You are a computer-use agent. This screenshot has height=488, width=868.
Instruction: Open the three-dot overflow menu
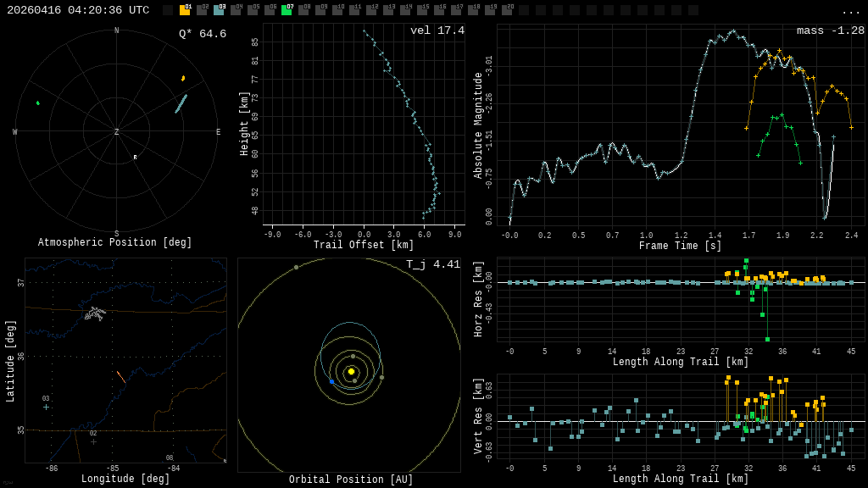pyautogui.click(x=850, y=11)
